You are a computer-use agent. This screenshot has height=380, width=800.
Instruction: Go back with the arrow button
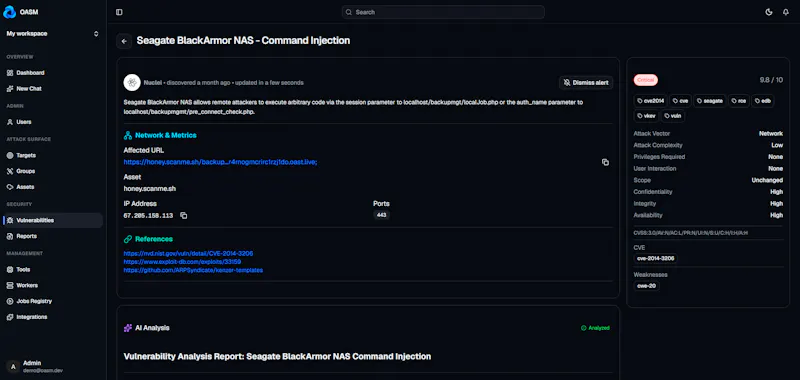tap(124, 41)
